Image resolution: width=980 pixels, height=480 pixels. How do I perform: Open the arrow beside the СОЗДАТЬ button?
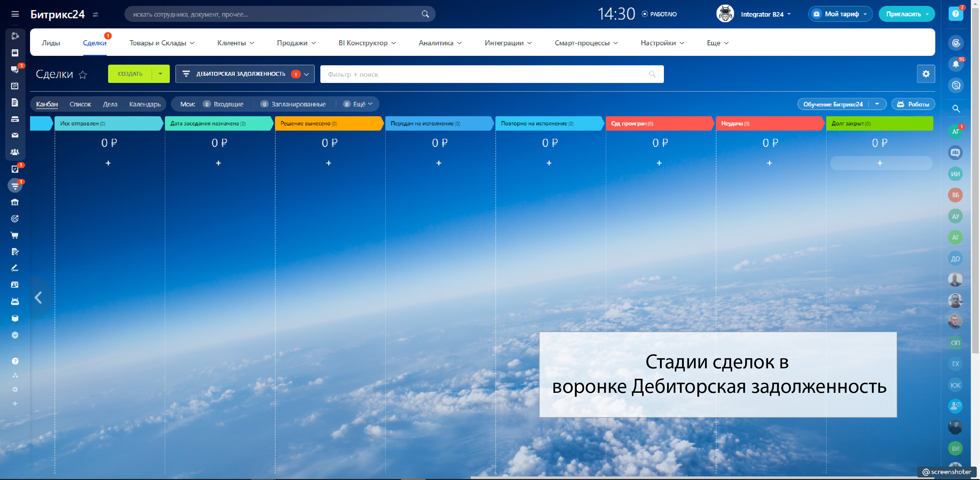click(x=161, y=74)
